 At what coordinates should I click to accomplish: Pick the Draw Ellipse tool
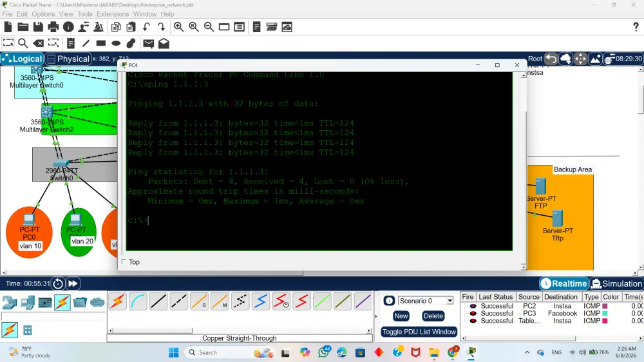coord(116,43)
